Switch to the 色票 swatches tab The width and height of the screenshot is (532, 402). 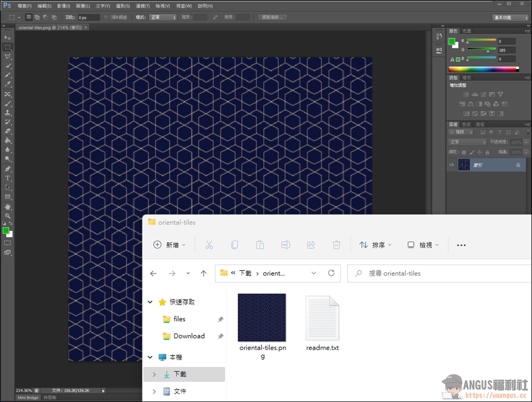[467, 31]
